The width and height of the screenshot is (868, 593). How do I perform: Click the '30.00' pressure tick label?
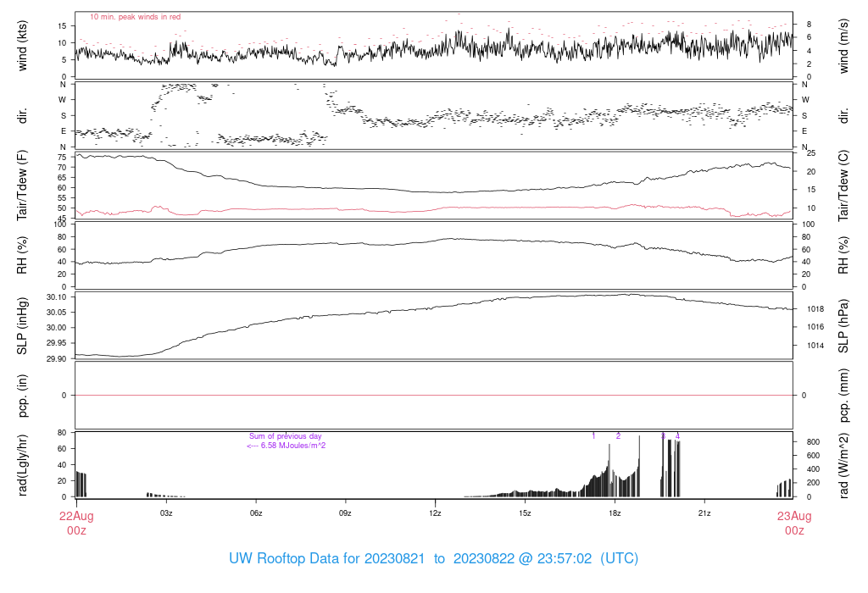56,328
